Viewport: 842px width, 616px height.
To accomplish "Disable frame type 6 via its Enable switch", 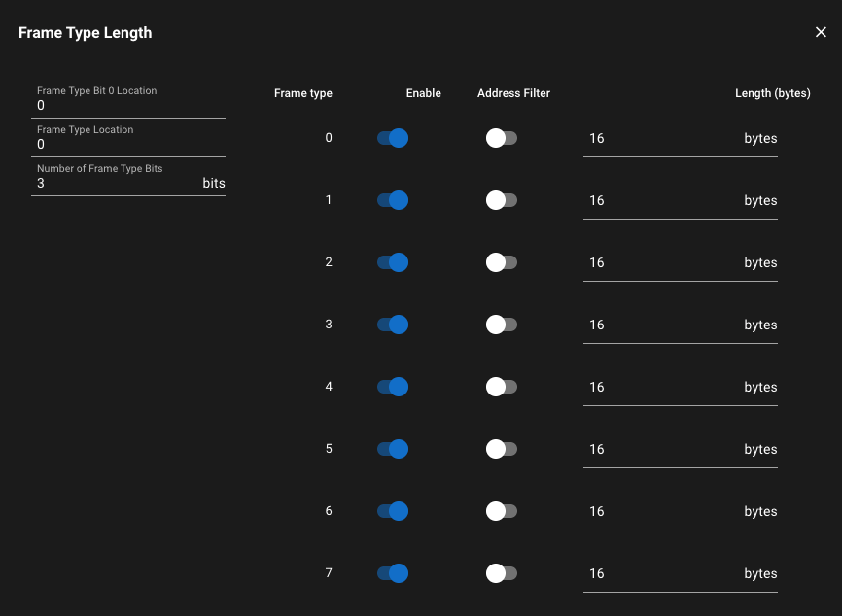I will click(x=392, y=511).
